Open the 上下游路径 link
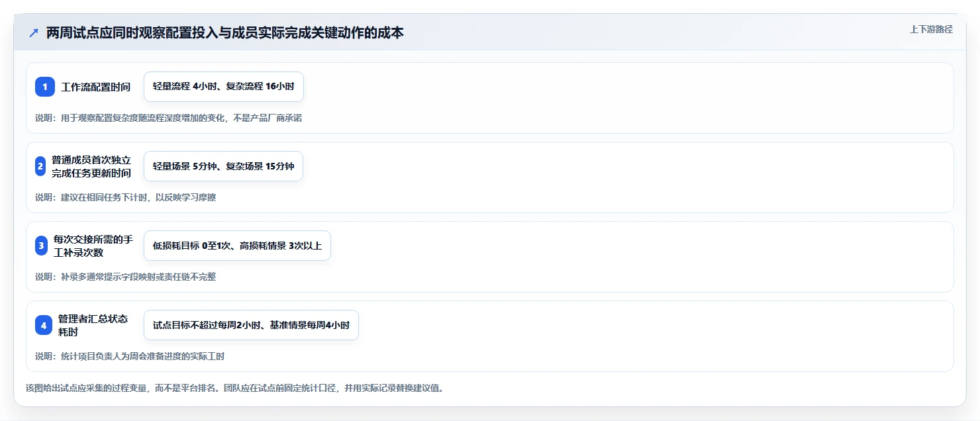 pos(931,29)
